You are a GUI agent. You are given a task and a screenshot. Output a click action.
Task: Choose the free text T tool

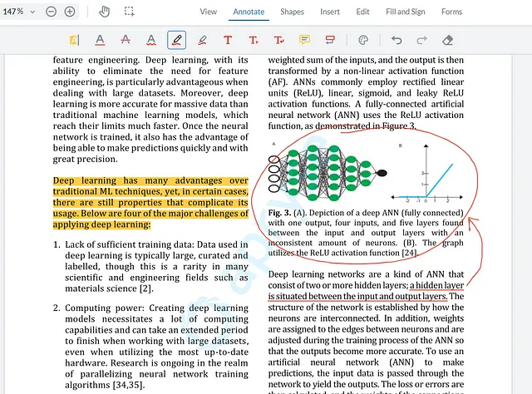pyautogui.click(x=228, y=40)
